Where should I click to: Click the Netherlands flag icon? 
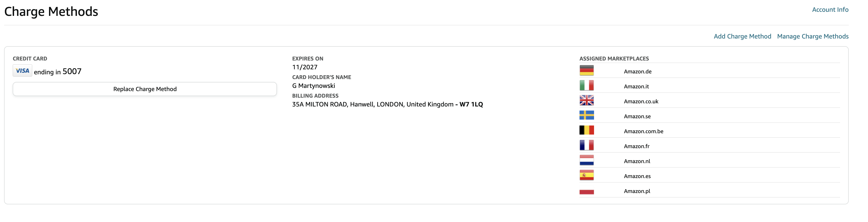point(586,160)
